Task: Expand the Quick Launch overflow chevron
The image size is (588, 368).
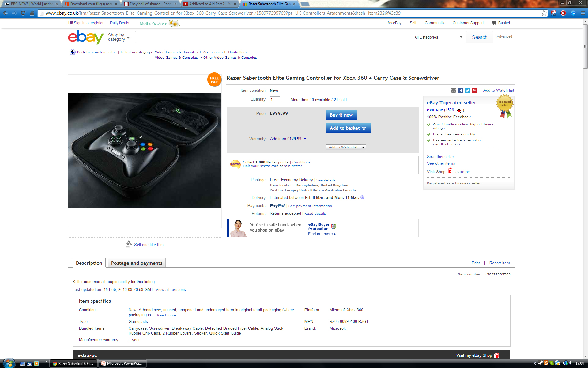Action: pyautogui.click(x=45, y=362)
